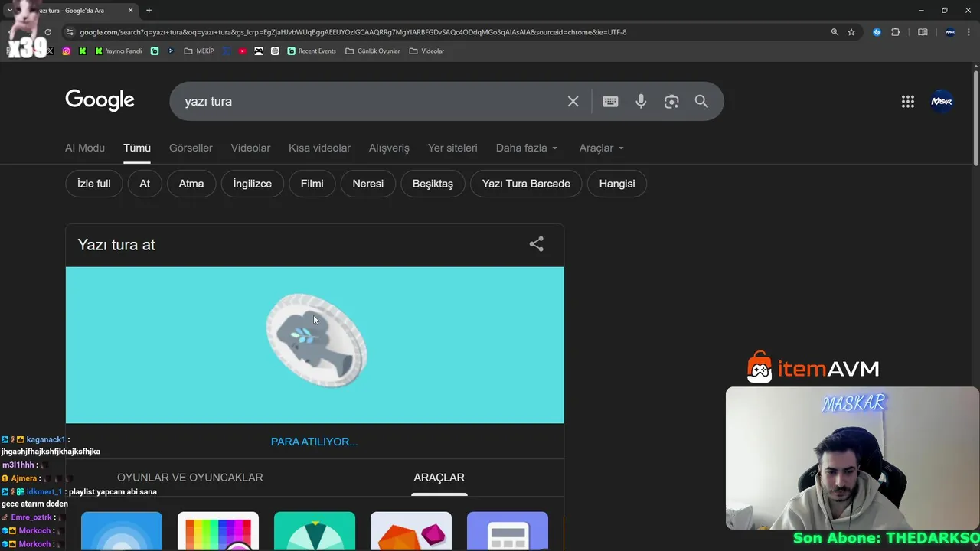Select the İzle full suggestion chip

point(94,184)
